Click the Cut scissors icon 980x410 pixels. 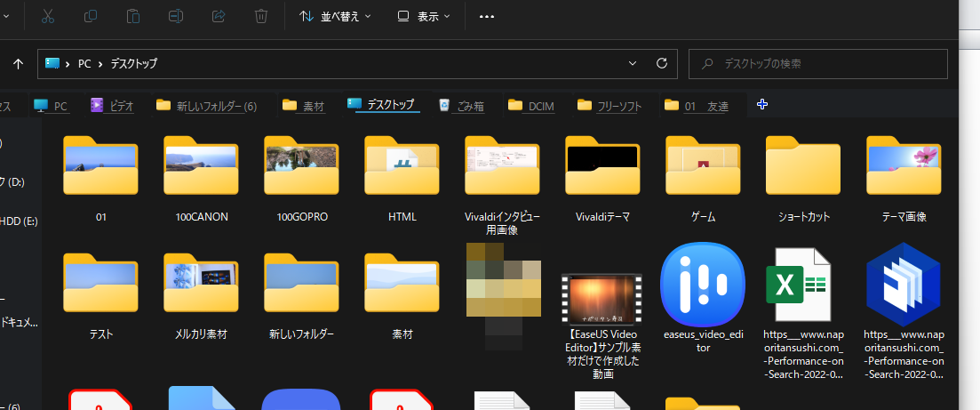(48, 16)
